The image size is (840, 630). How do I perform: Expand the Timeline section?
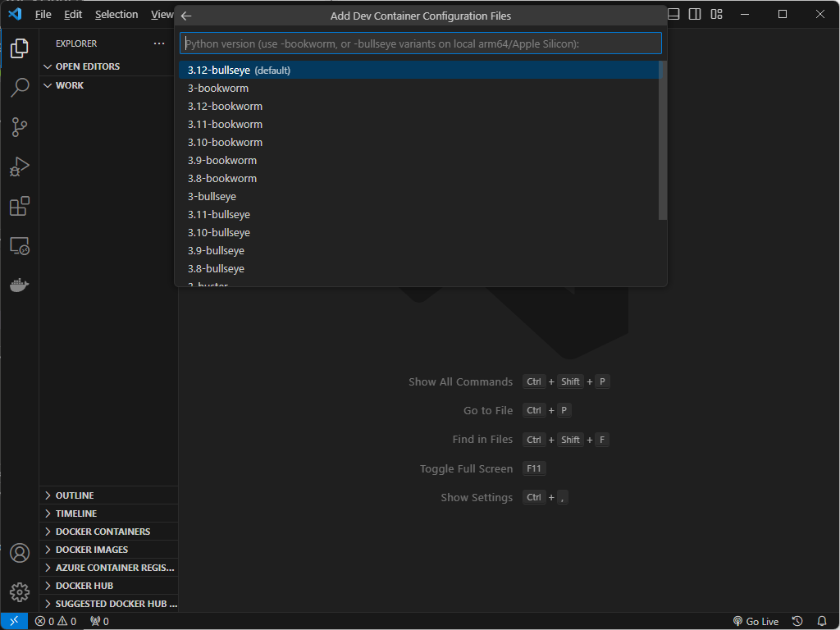coord(109,514)
